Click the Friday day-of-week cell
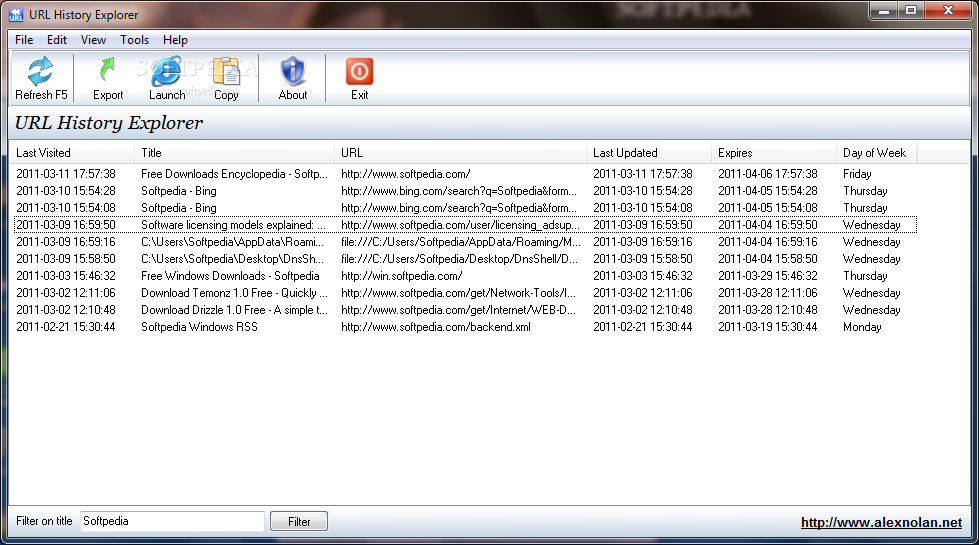This screenshot has width=979, height=545. click(x=857, y=174)
